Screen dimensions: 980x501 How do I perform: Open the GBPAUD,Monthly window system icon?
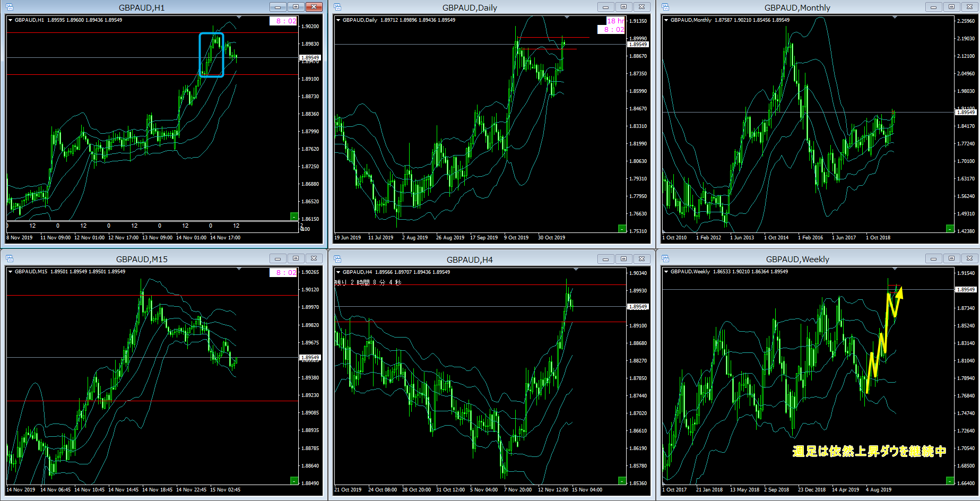(x=665, y=7)
